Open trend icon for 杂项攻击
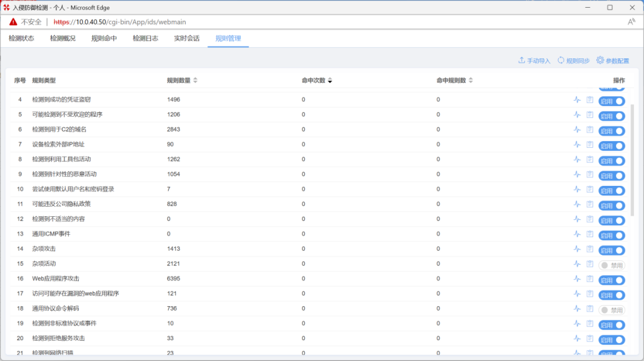Screen dimensions: 644x361 point(577,249)
